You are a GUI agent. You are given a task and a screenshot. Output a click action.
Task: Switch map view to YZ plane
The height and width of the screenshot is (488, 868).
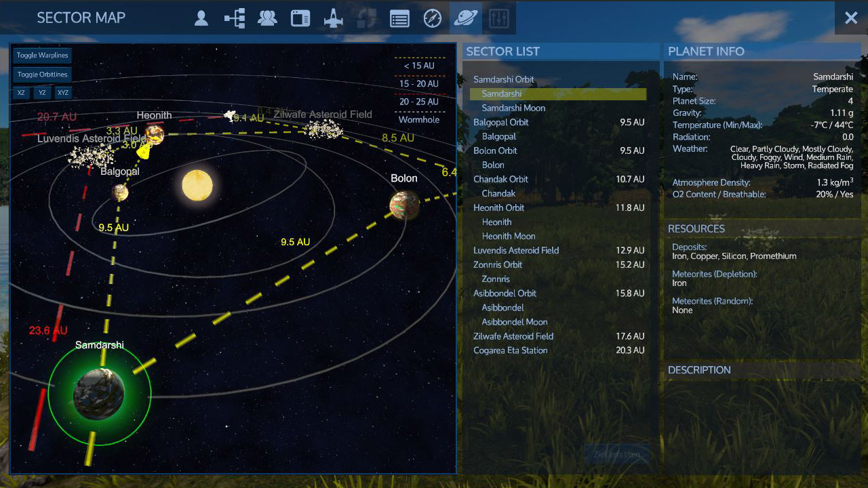click(x=42, y=93)
